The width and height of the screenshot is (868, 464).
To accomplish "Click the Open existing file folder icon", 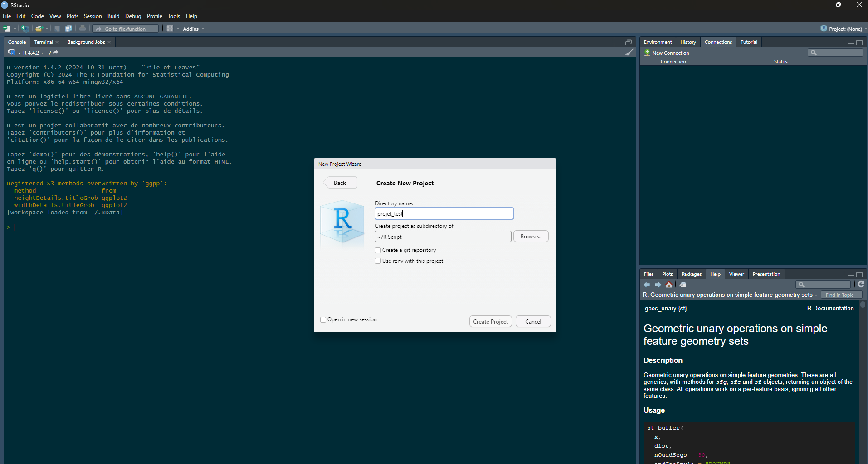I will (39, 29).
